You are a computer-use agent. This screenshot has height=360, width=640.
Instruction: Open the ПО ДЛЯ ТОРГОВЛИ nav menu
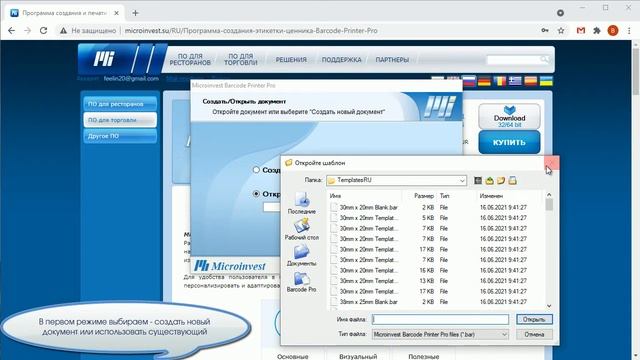241,60
